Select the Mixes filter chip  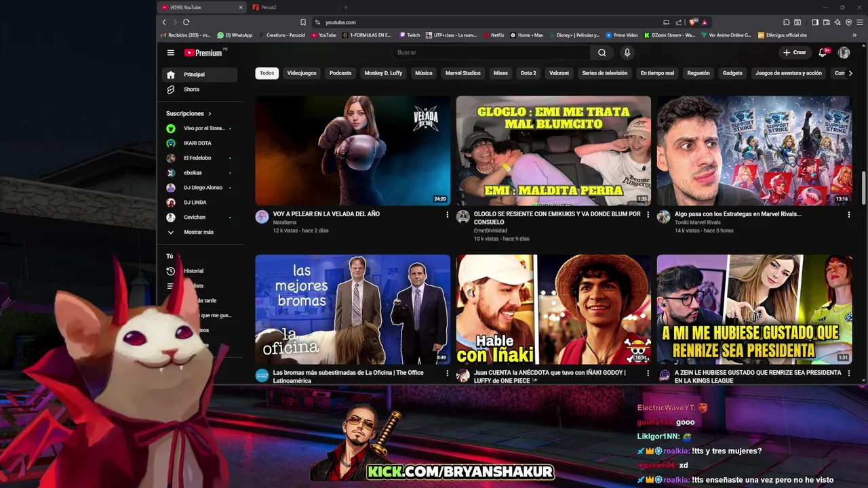click(x=500, y=73)
